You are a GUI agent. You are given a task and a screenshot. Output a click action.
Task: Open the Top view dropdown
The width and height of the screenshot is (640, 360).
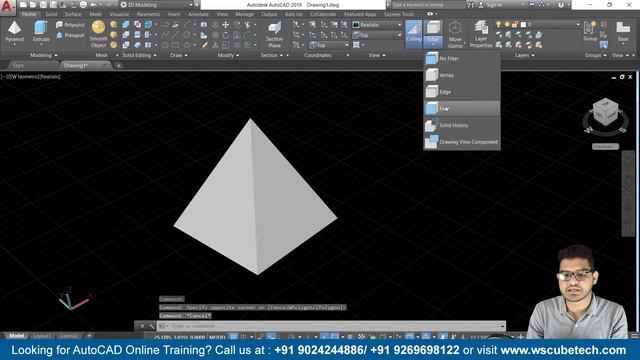(377, 35)
